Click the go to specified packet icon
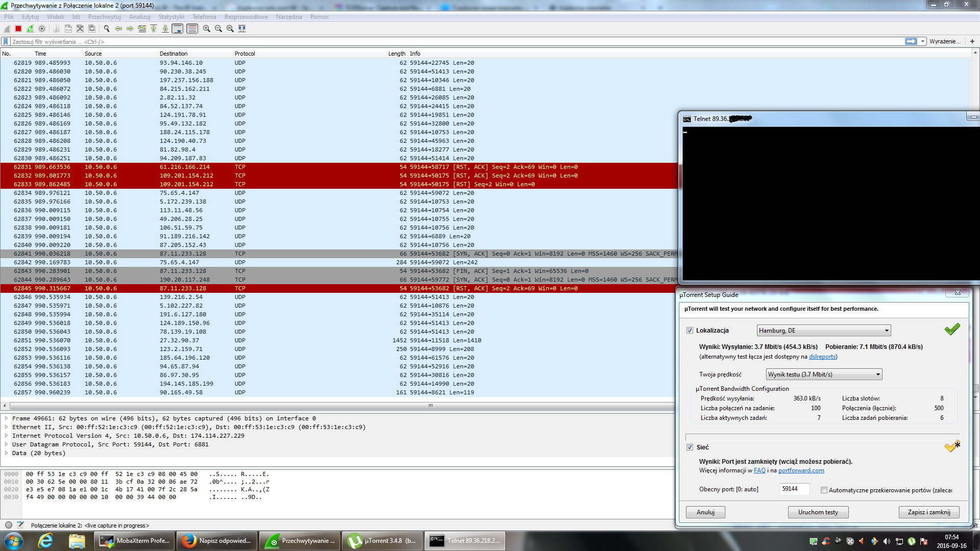 [x=142, y=29]
